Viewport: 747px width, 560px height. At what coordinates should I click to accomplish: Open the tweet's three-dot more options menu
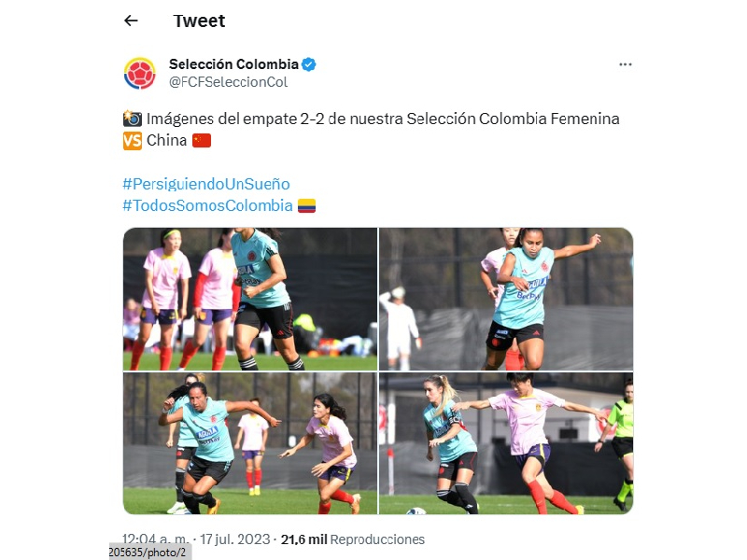(625, 64)
